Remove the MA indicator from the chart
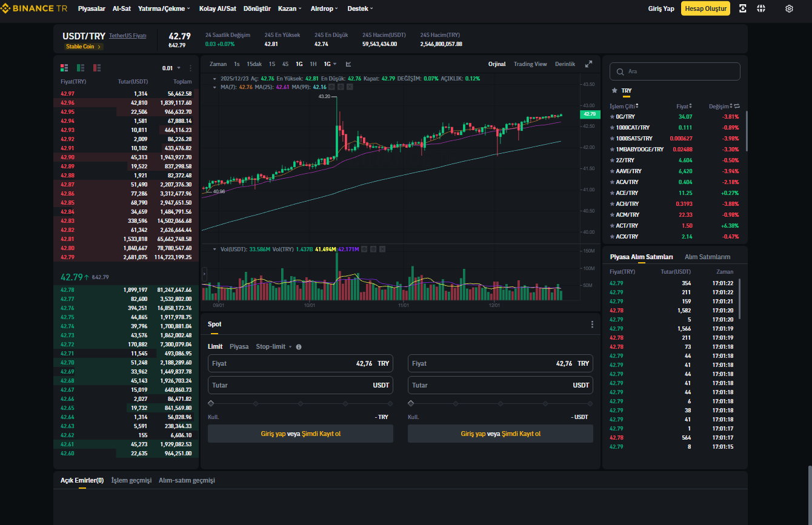The width and height of the screenshot is (812, 525). click(350, 87)
